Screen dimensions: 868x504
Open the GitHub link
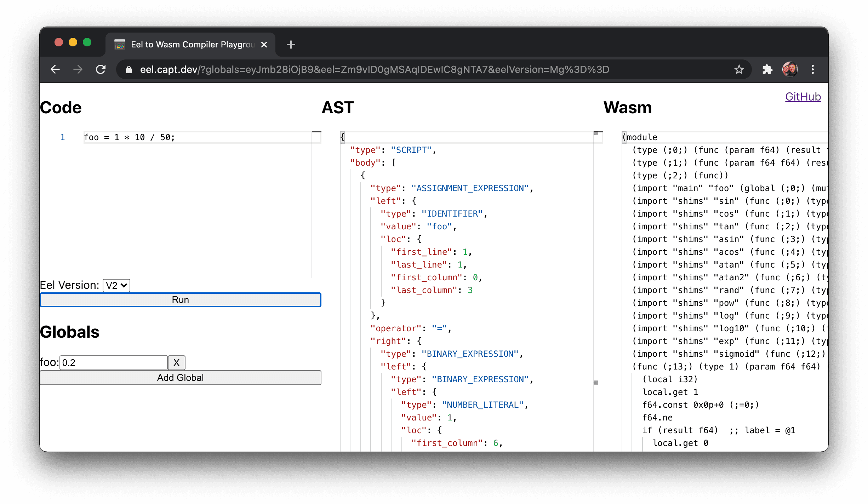point(803,97)
